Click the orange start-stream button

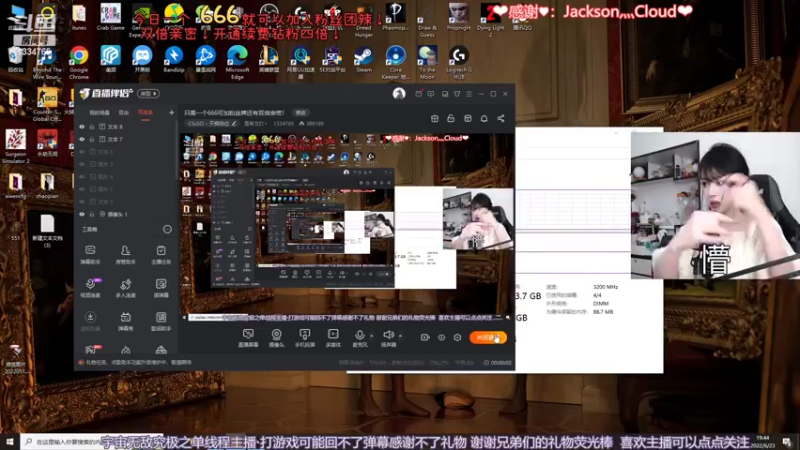[x=488, y=337]
